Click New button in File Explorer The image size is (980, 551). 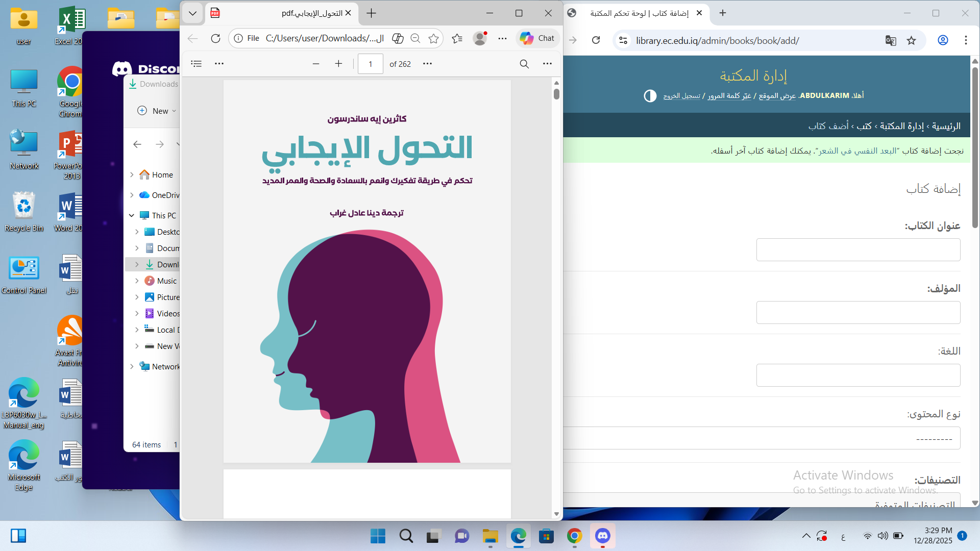pyautogui.click(x=157, y=111)
